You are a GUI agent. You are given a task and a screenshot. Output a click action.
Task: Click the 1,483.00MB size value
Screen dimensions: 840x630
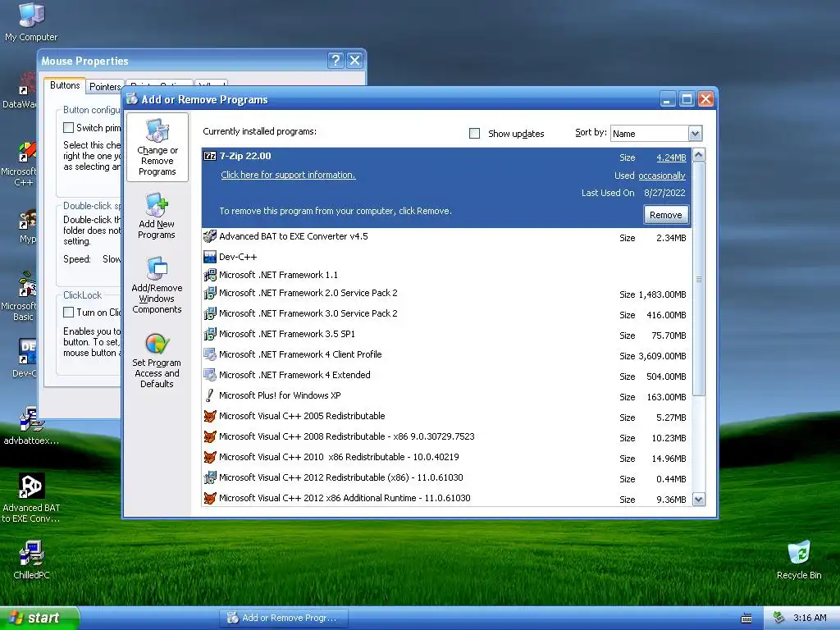point(662,294)
